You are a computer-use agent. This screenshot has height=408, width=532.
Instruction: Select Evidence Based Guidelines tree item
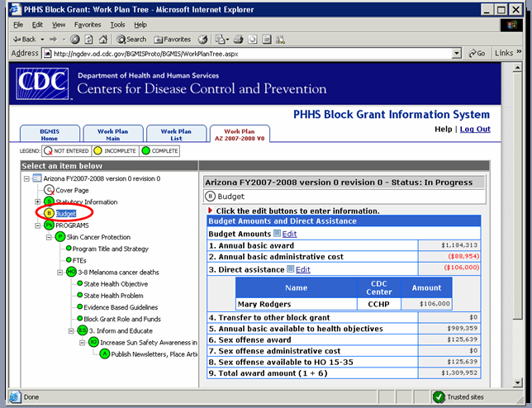pyautogui.click(x=120, y=307)
